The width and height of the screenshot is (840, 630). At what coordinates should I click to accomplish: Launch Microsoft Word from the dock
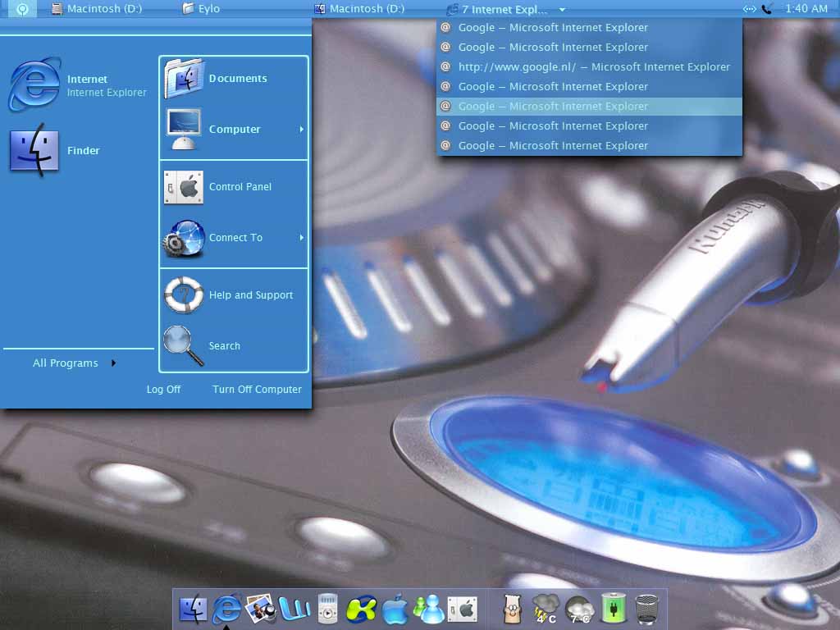coord(294,609)
